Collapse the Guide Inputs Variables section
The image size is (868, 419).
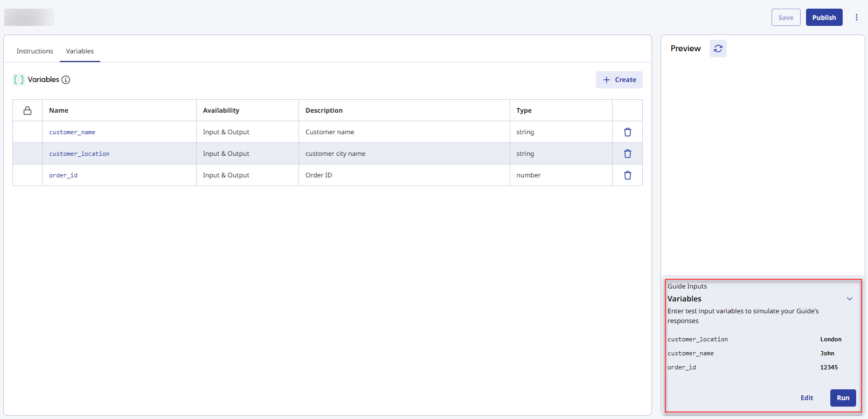(x=849, y=299)
